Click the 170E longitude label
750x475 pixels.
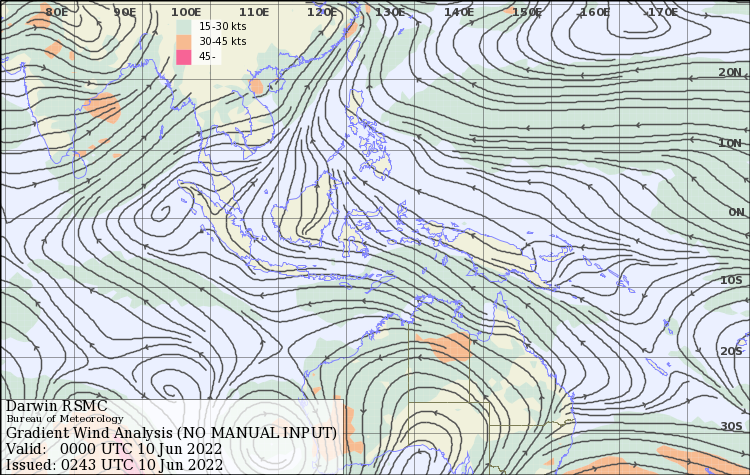click(662, 12)
